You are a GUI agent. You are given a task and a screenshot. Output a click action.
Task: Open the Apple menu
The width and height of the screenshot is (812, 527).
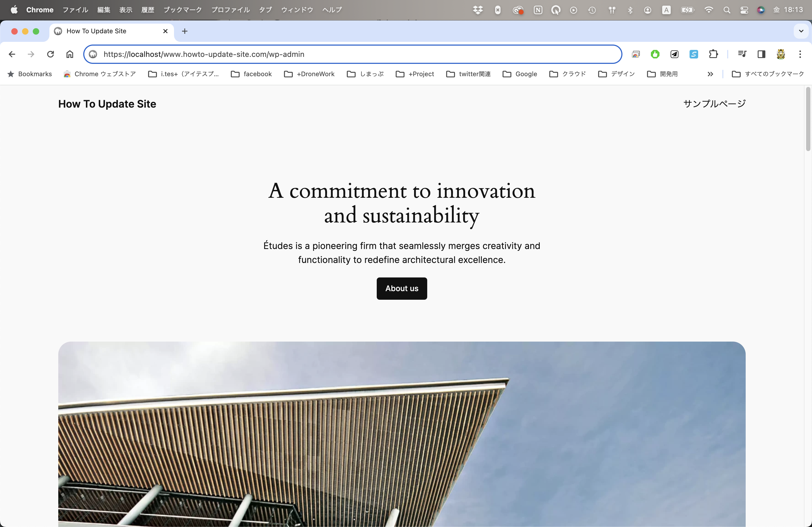tap(14, 10)
